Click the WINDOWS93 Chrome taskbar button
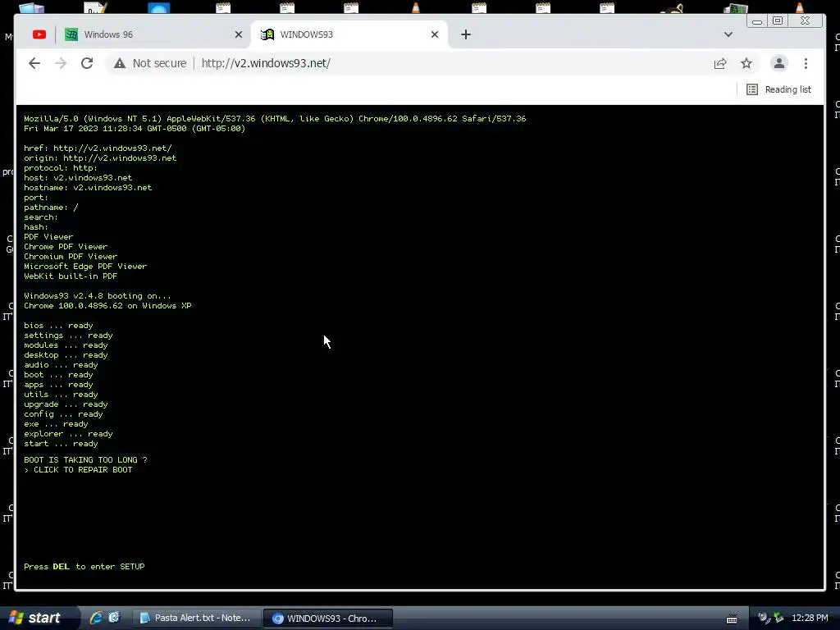840x630 pixels. click(328, 619)
